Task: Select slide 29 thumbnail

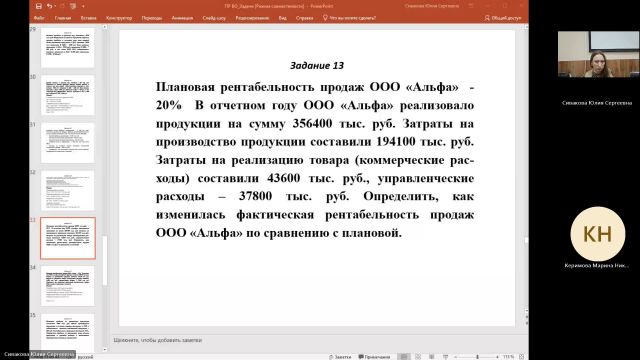Action: click(68, 48)
